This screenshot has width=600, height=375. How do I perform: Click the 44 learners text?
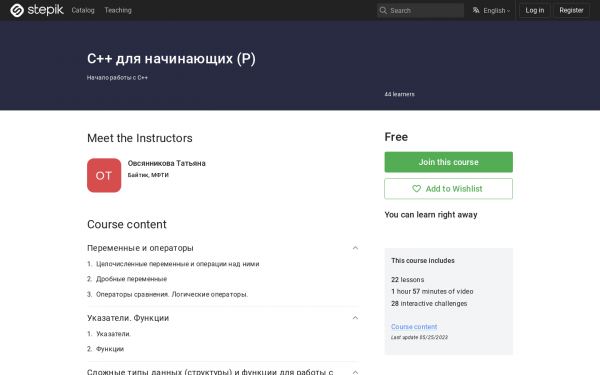click(399, 94)
